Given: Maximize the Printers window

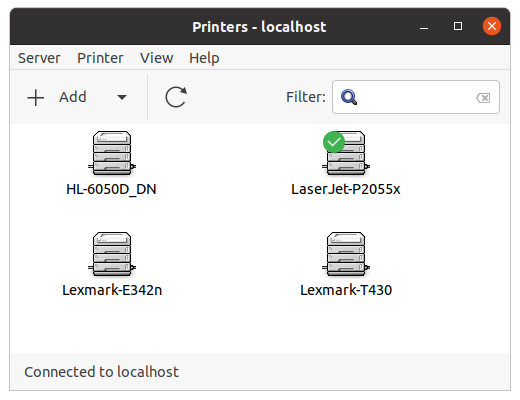Looking at the screenshot, I should coord(458,26).
